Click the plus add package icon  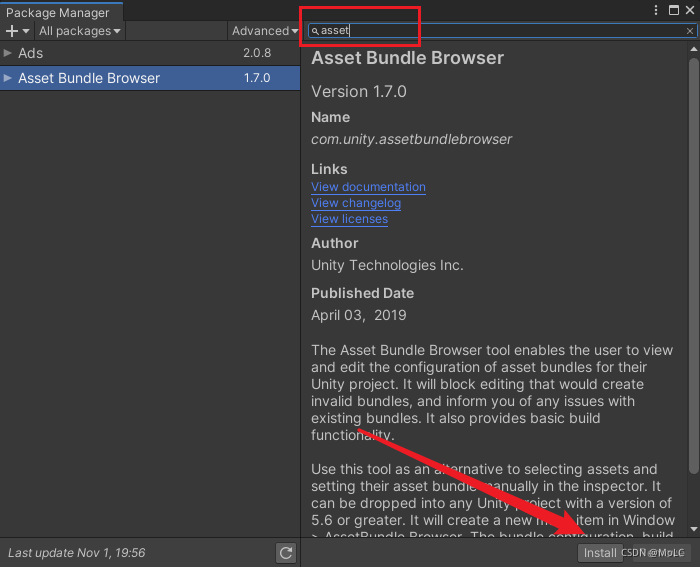12,31
